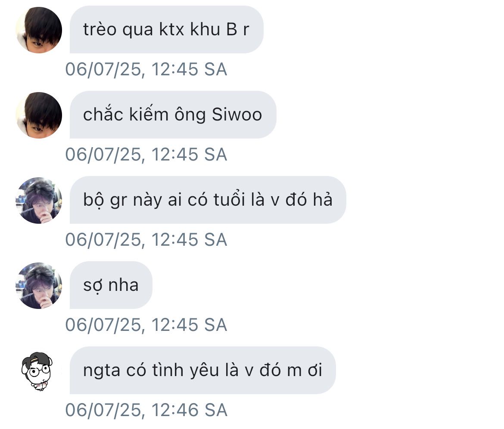Click the word "ktx" in first message
504x429 pixels.
click(171, 30)
